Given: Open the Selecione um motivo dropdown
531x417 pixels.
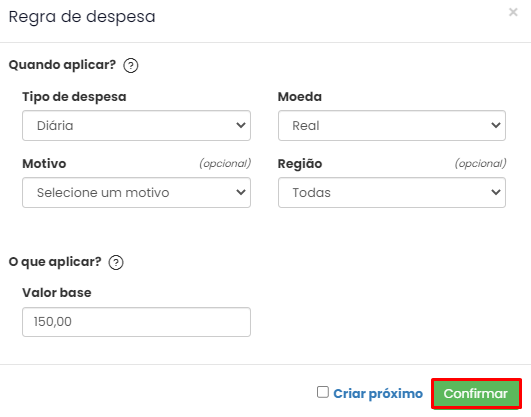Looking at the screenshot, I should click(x=136, y=192).
